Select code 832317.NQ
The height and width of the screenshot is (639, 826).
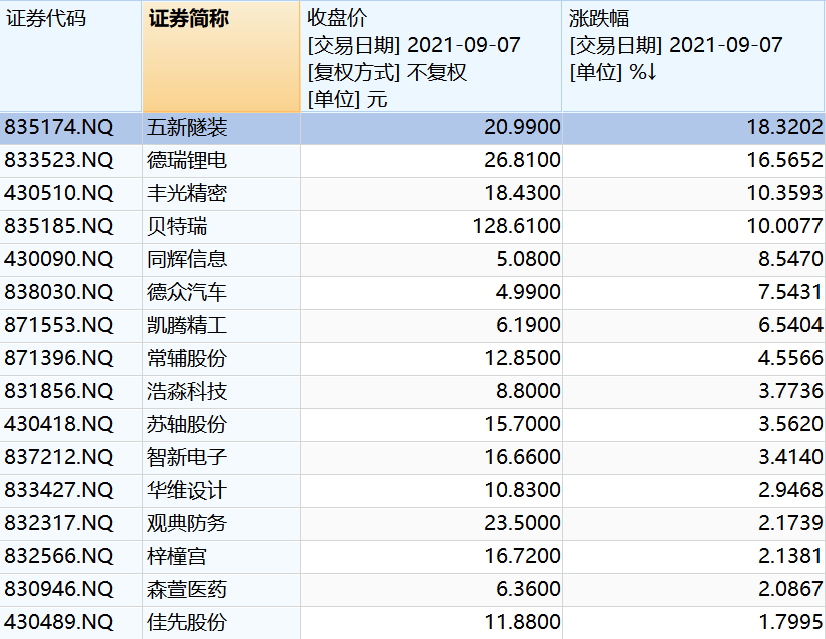[58, 523]
